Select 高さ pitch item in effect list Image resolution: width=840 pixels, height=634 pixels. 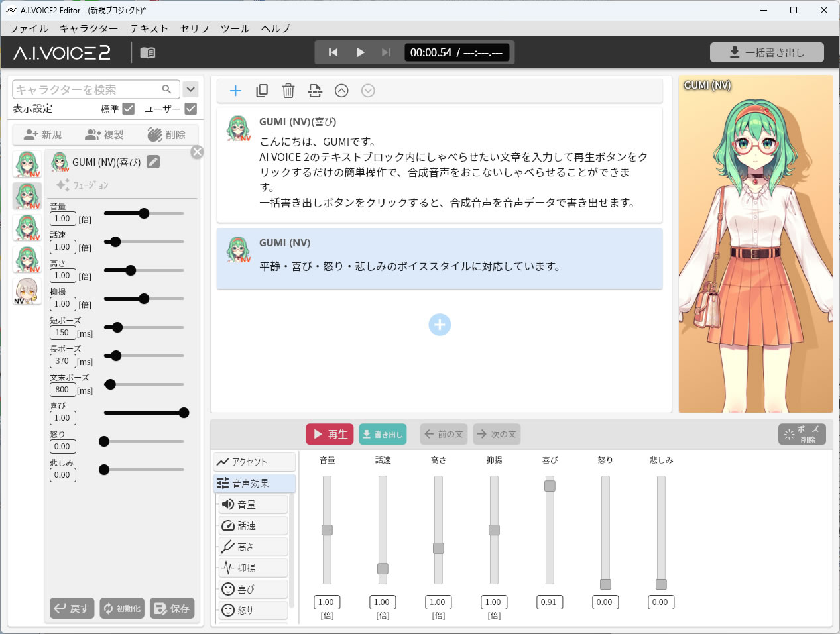click(x=253, y=547)
